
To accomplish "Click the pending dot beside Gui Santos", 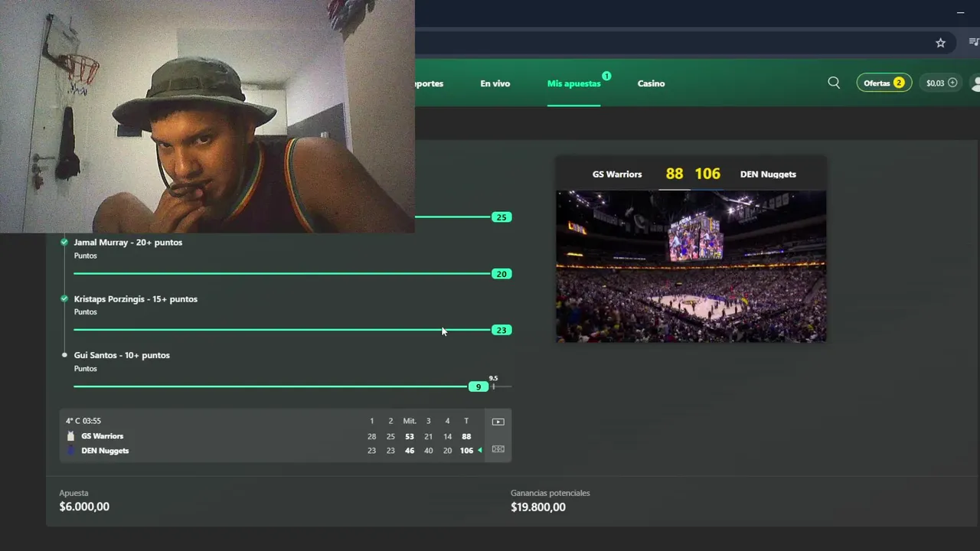I will [x=64, y=355].
